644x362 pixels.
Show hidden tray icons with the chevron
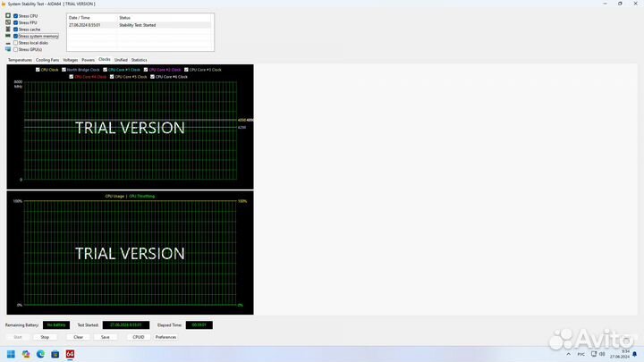coord(569,354)
